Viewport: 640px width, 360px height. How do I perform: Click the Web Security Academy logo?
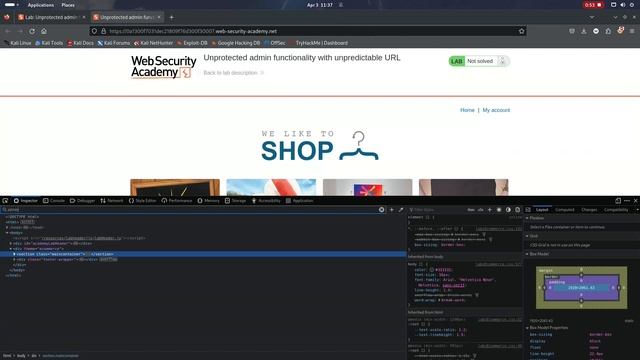tap(163, 67)
